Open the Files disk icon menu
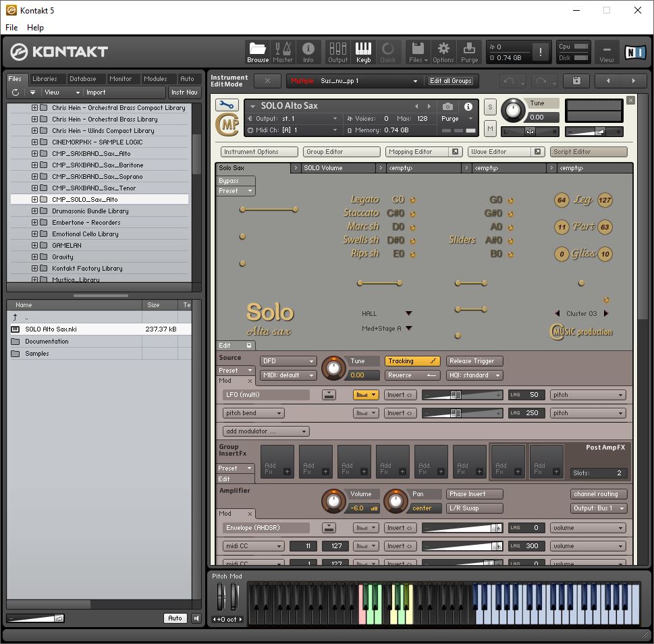 418,52
